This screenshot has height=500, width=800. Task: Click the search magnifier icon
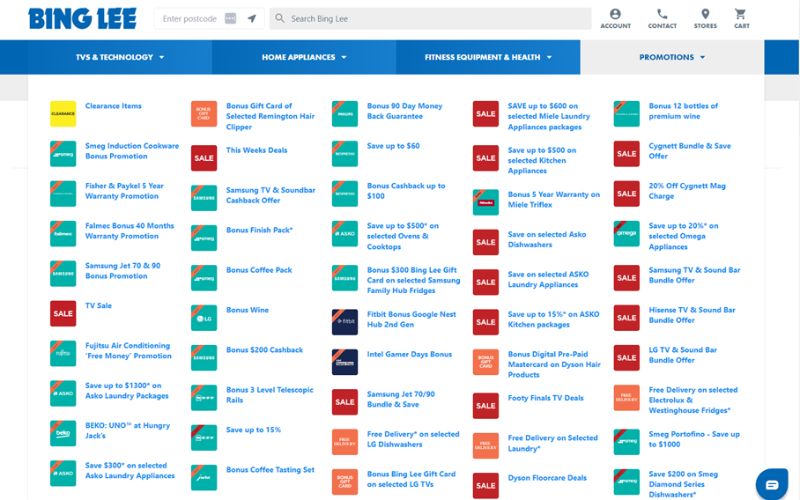280,18
